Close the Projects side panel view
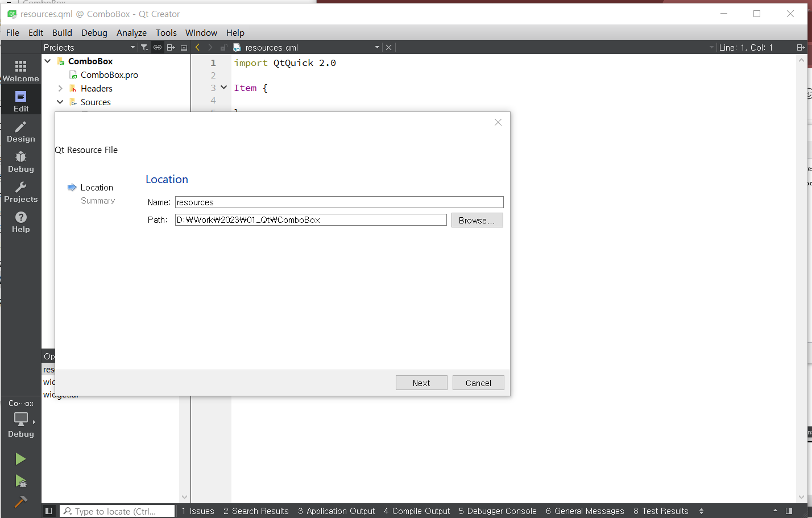This screenshot has width=812, height=518. tap(184, 47)
